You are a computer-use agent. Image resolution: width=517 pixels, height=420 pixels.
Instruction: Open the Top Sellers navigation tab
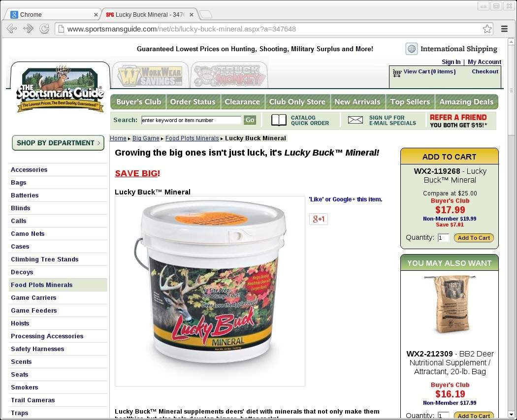pos(410,102)
